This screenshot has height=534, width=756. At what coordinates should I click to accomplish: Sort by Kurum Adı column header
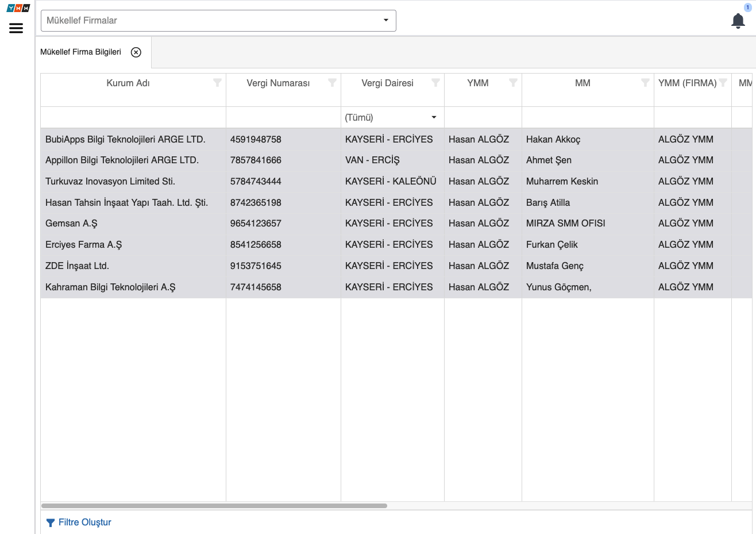[x=128, y=83]
